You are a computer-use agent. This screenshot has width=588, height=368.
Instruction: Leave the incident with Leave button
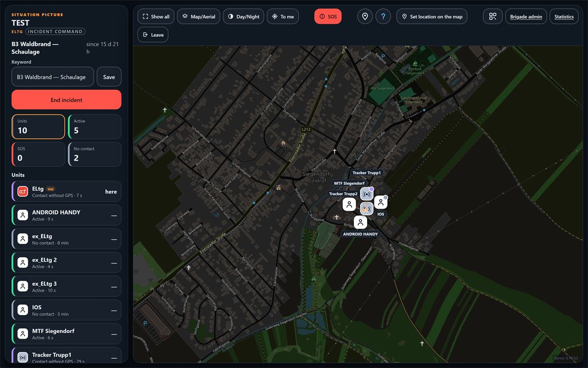[153, 35]
